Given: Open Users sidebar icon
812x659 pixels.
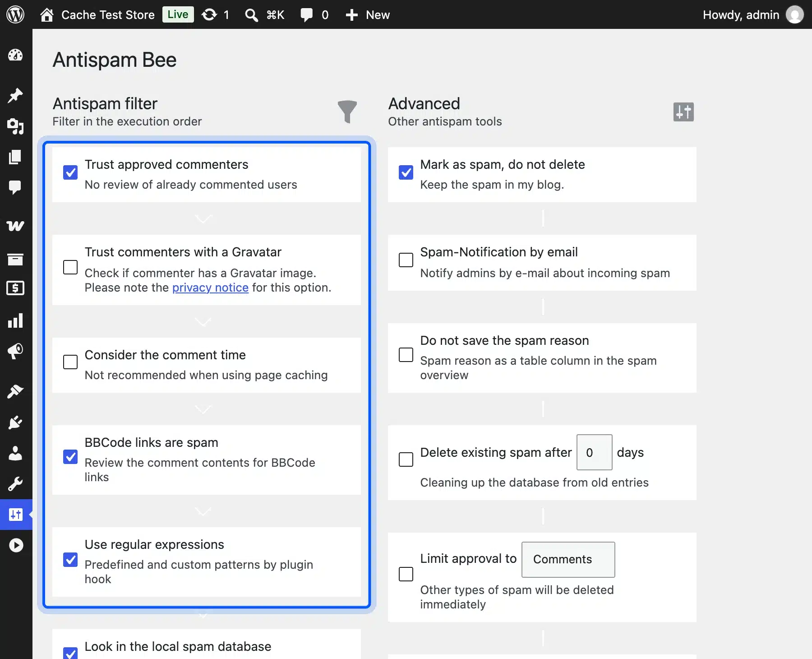Looking at the screenshot, I should [15, 453].
